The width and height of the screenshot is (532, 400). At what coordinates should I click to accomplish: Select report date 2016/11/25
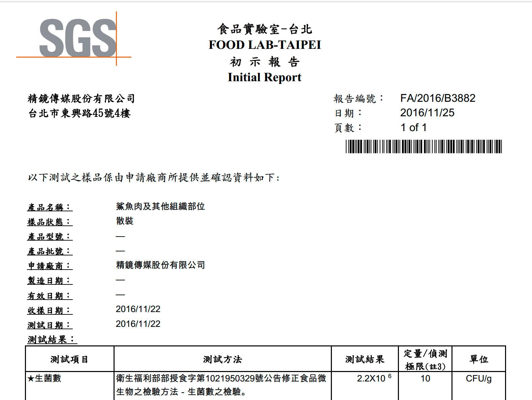pyautogui.click(x=427, y=113)
